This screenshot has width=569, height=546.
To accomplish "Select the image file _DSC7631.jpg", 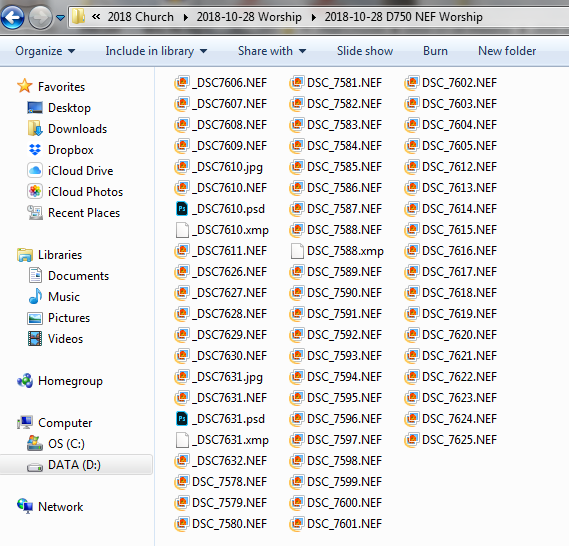I will [219, 377].
